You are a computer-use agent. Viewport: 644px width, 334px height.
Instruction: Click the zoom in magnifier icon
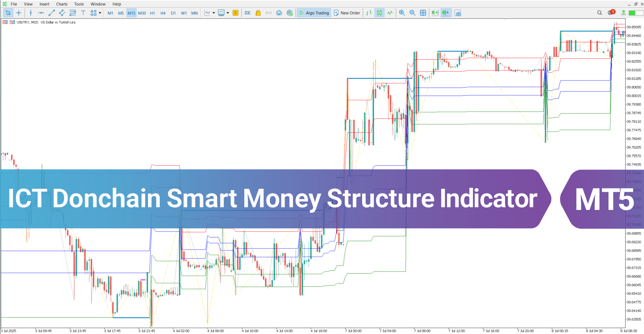(x=402, y=13)
